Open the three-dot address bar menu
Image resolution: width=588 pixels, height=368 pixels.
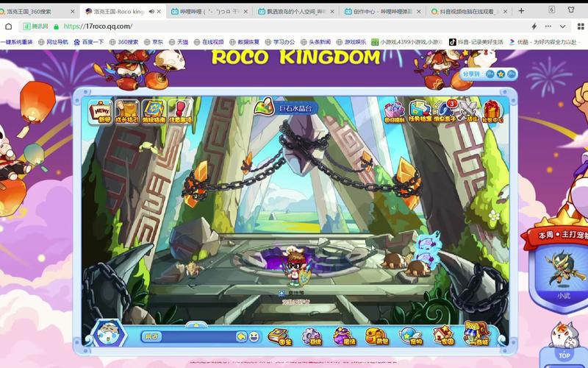tap(548, 26)
